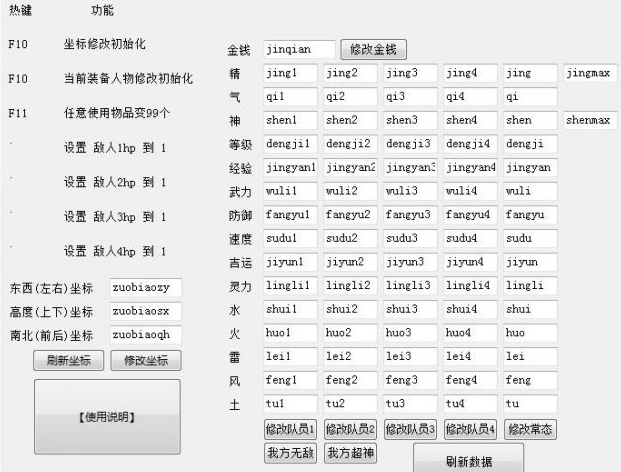Viewport: 621px width, 472px height.
Task: Click the 修改队员2 button
Action: point(350,429)
